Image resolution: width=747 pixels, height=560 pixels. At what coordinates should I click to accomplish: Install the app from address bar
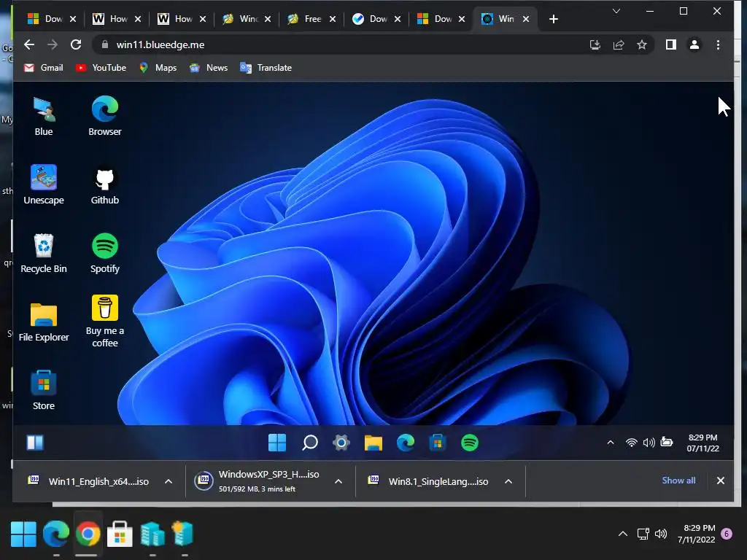tap(595, 44)
